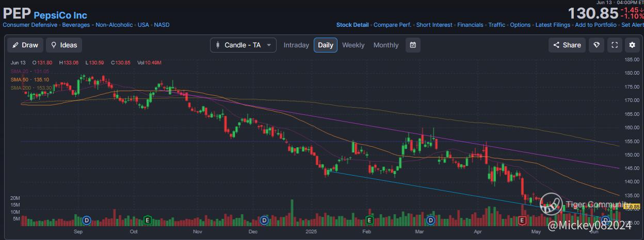Click Add to Portfolio
The width and height of the screenshot is (644, 240).
click(x=595, y=25)
